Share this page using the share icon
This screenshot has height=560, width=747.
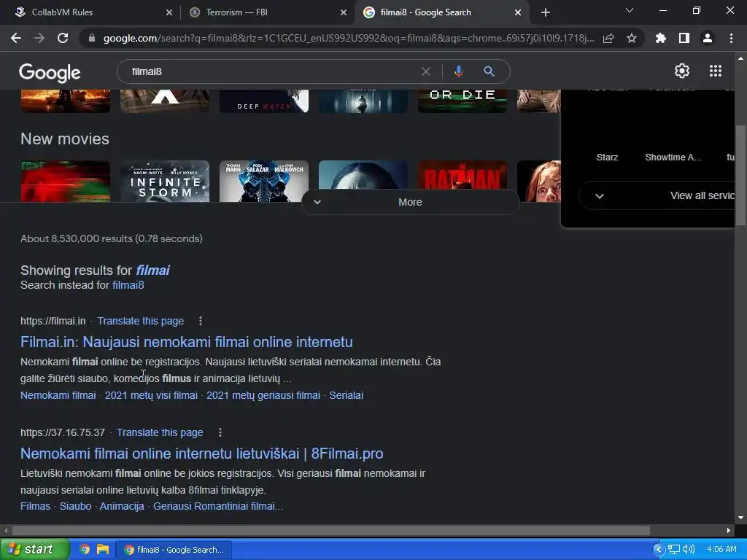click(608, 38)
